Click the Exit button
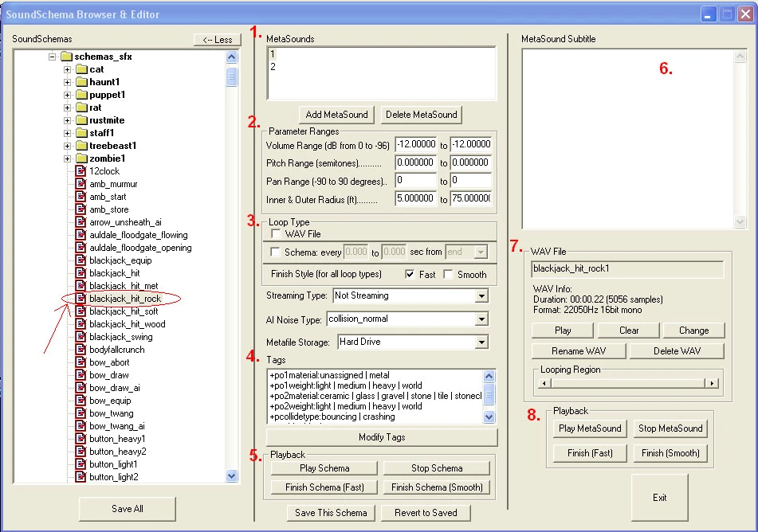The width and height of the screenshot is (758, 532). pyautogui.click(x=659, y=497)
